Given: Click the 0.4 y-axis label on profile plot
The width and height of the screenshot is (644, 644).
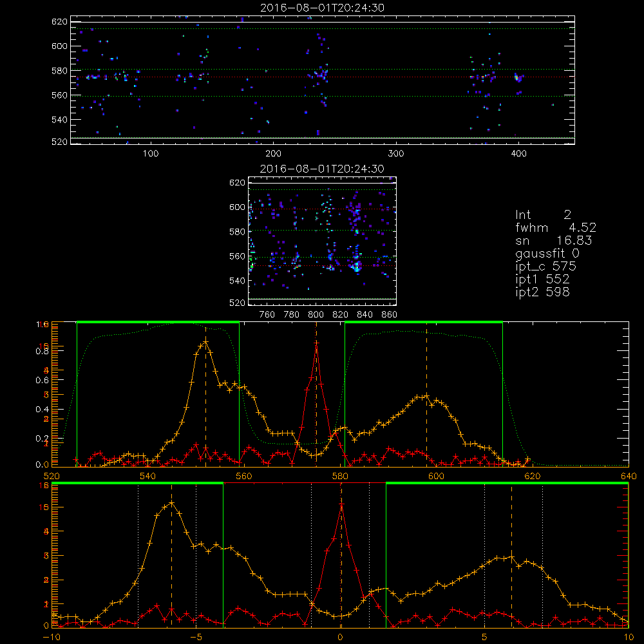Looking at the screenshot, I should click(x=43, y=410).
